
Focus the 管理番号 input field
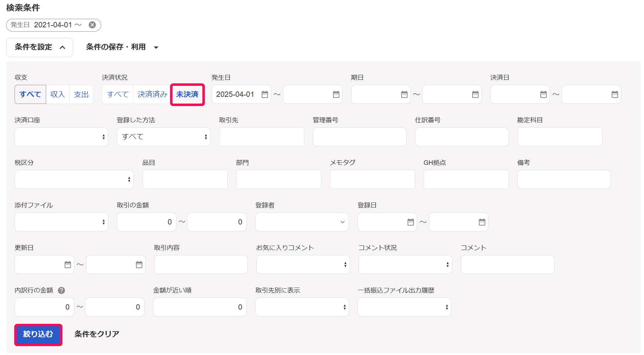click(x=360, y=137)
